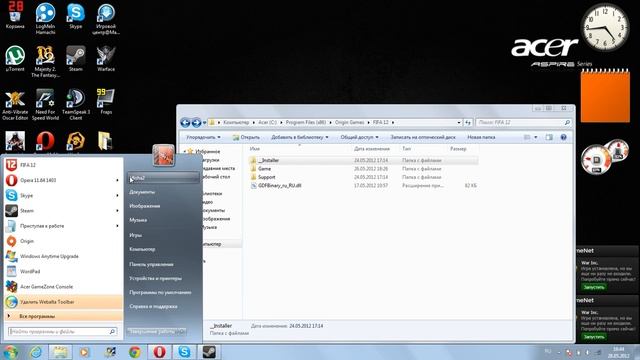Click the Start menu search field
Screen dimensions: 640x360
(x=62, y=332)
